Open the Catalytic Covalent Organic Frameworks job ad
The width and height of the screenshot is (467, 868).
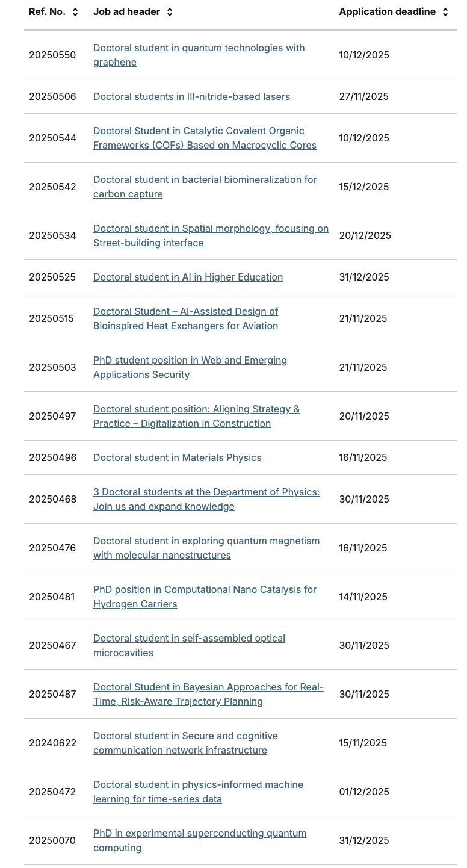[205, 138]
